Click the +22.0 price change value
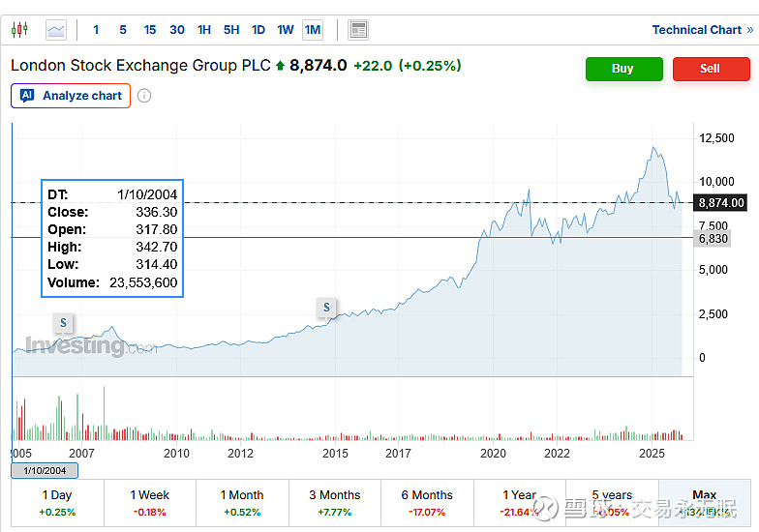This screenshot has height=532, width=759. coord(373,66)
